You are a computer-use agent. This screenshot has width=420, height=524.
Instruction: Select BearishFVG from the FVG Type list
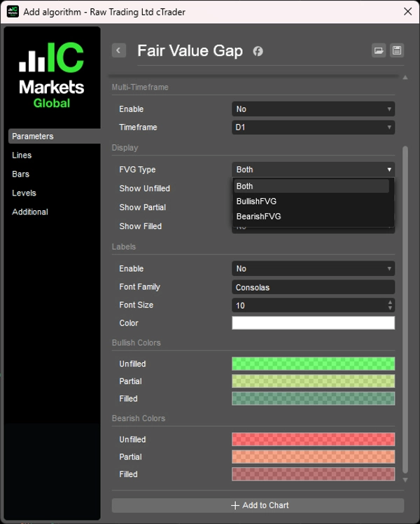pyautogui.click(x=258, y=216)
